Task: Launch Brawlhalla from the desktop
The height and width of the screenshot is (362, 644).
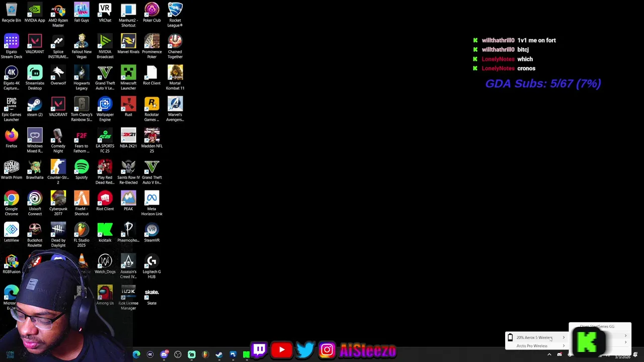Action: point(35,170)
